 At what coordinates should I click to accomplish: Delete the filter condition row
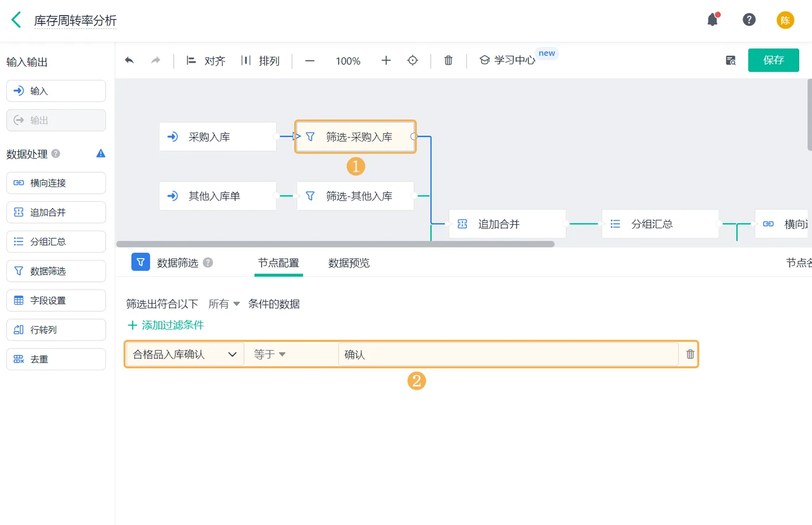click(x=690, y=354)
